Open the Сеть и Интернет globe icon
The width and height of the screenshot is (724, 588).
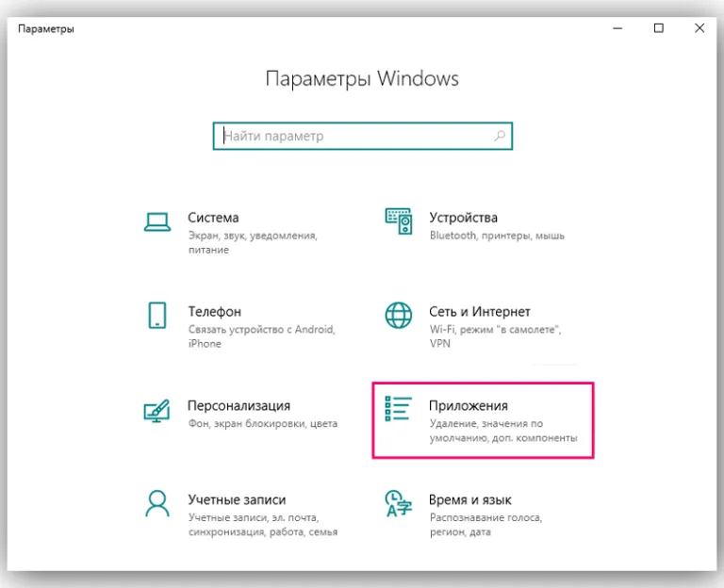pos(399,316)
